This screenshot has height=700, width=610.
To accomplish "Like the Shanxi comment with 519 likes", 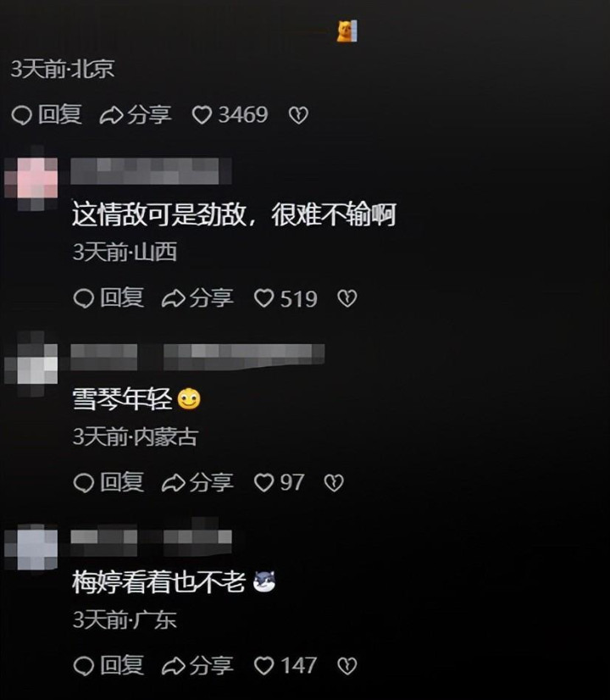I will click(286, 298).
